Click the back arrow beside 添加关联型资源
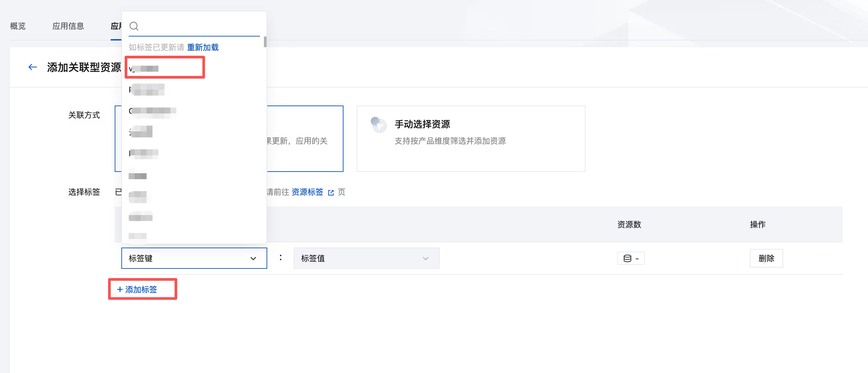This screenshot has height=373, width=868. 32,67
